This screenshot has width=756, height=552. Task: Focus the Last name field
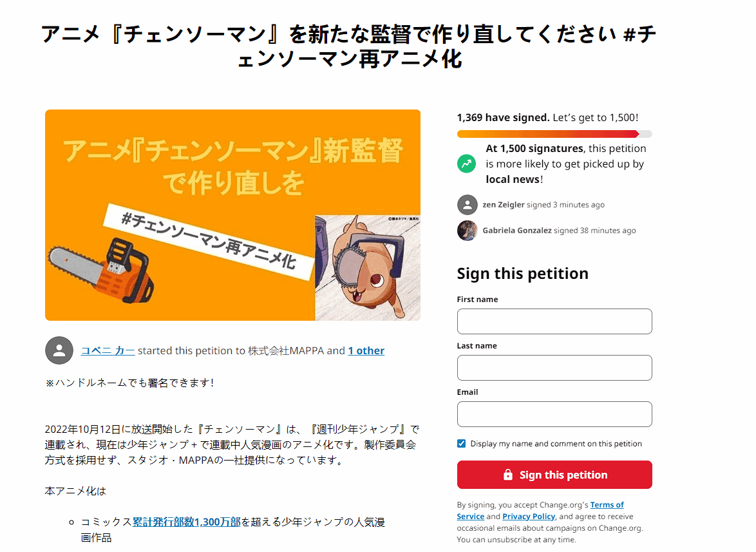[554, 368]
